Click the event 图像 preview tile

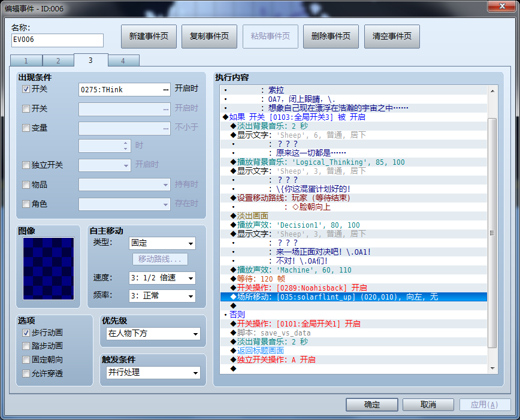[49, 269]
